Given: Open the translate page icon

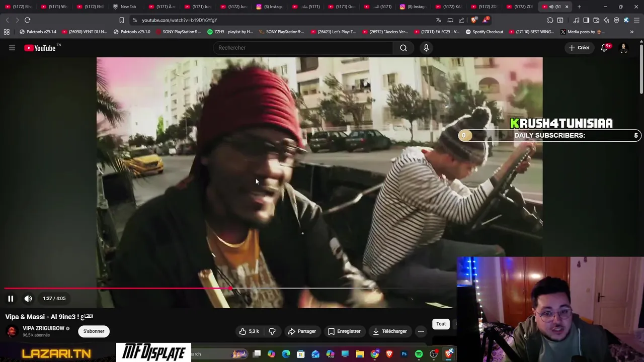Looking at the screenshot, I should click(x=439, y=20).
